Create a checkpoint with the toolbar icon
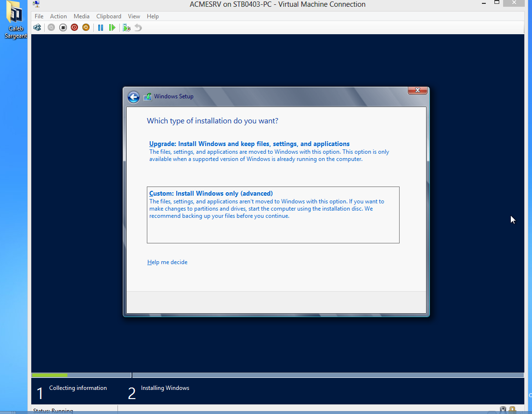Viewport: 532px width, 414px height. click(127, 27)
